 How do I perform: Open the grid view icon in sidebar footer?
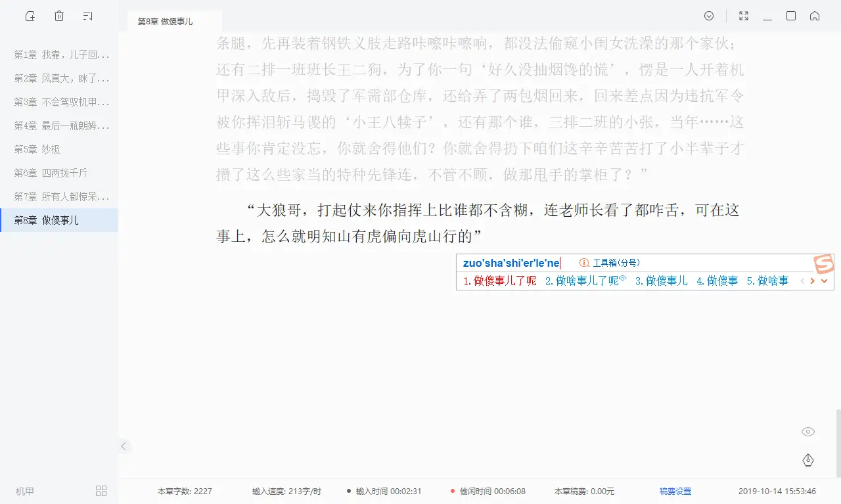[101, 491]
